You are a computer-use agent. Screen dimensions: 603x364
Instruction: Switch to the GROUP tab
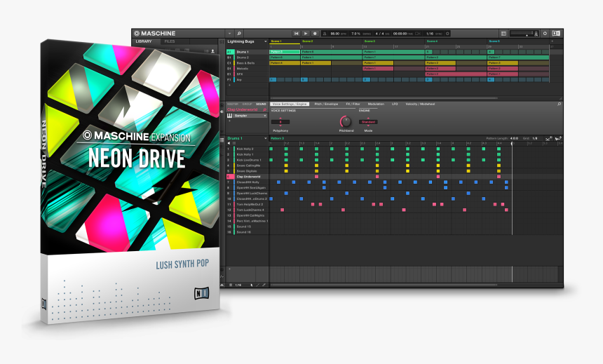247,105
